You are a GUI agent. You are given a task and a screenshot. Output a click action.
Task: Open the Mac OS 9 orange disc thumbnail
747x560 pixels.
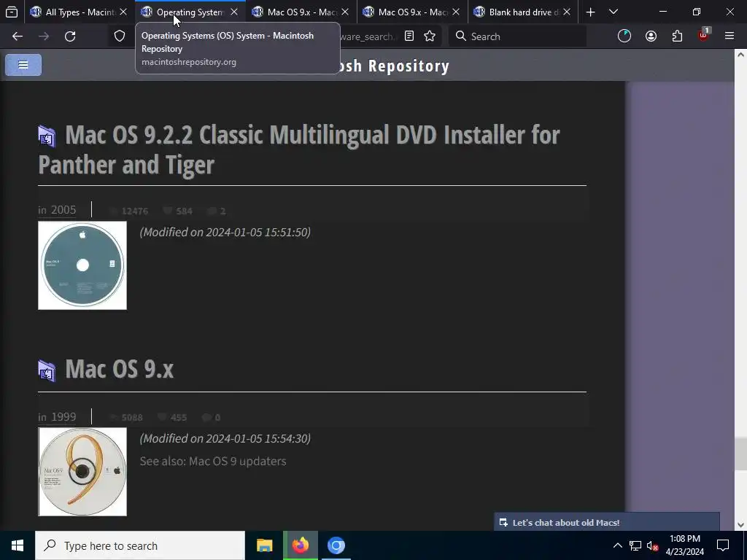click(x=82, y=472)
